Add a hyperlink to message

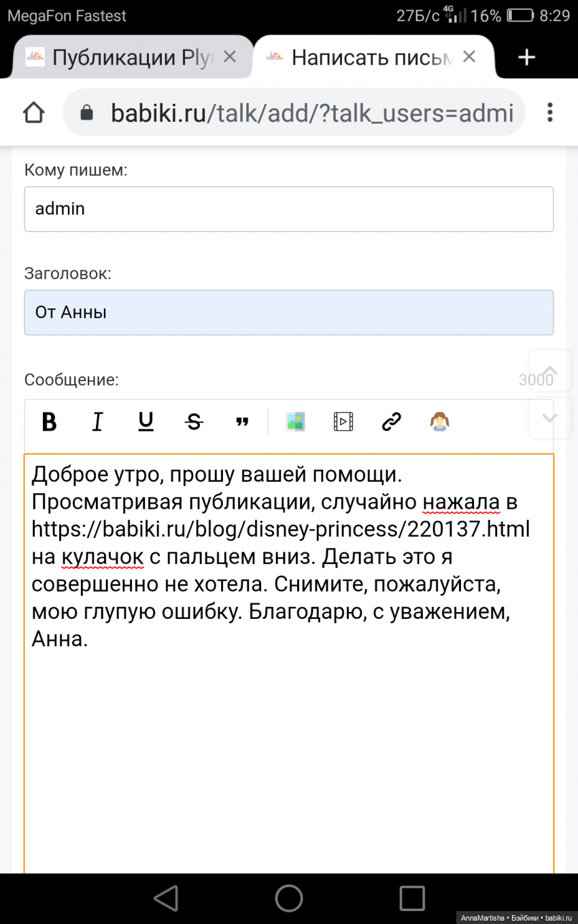(x=392, y=422)
